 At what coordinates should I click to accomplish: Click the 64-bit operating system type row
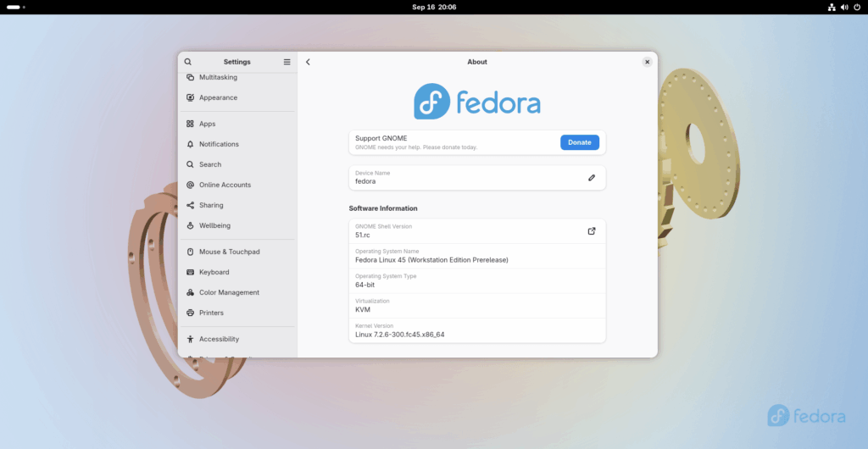click(x=477, y=281)
